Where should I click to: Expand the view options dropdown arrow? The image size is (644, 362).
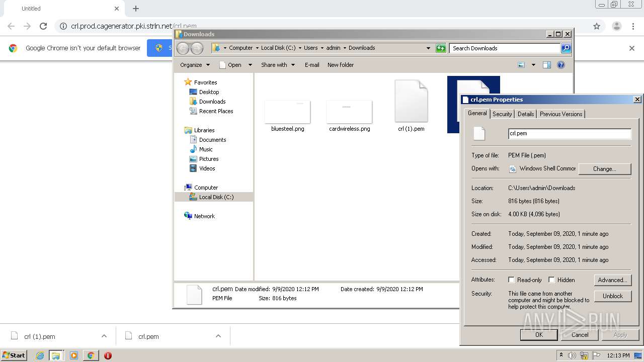533,65
